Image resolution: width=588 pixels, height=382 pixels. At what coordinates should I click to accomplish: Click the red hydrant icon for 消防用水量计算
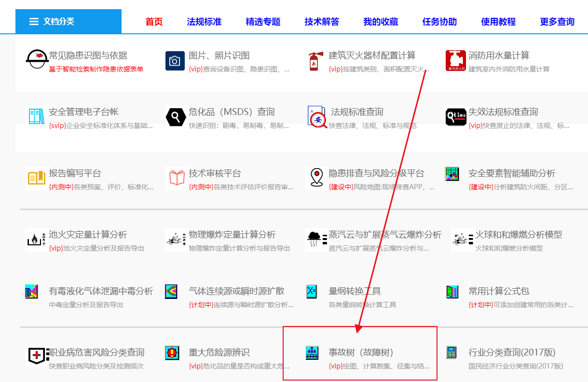[x=455, y=61]
